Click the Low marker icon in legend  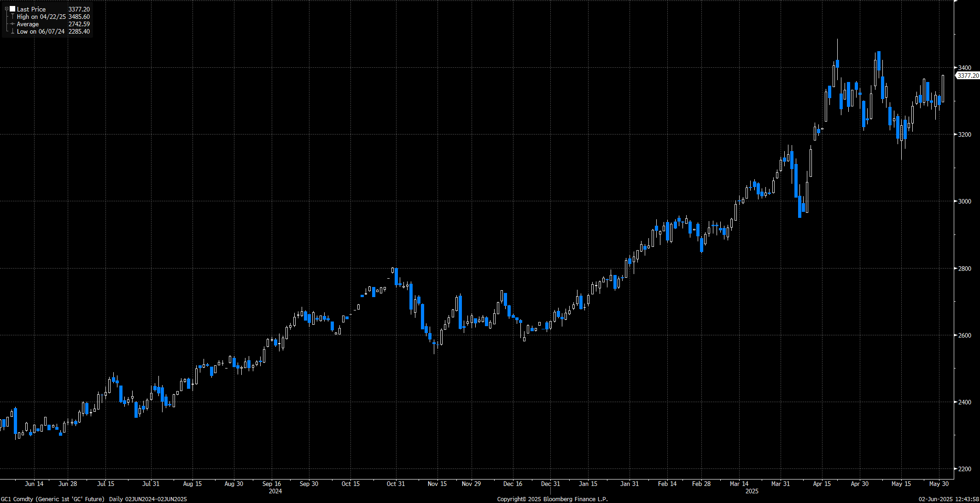click(x=12, y=31)
